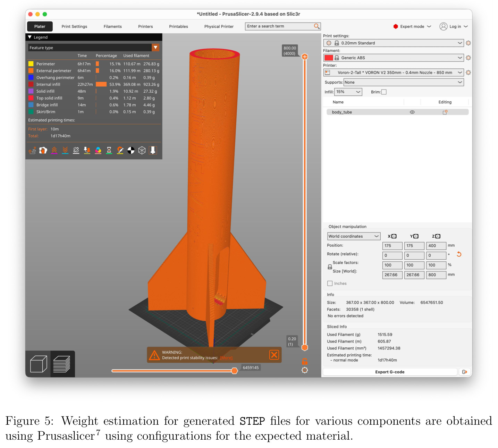Open Supports None dropdown
Image resolution: width=498 pixels, height=448 pixels.
click(x=404, y=82)
